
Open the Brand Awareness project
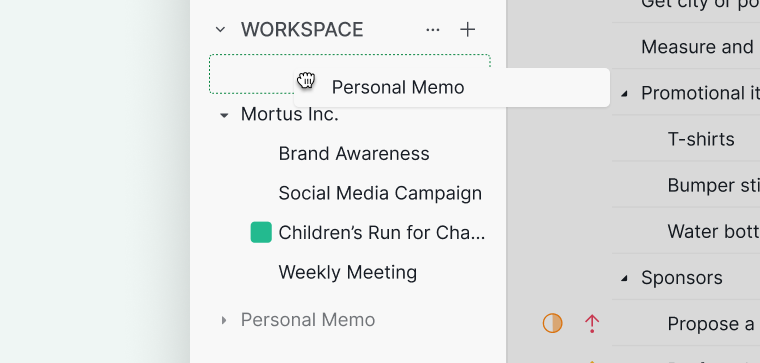point(354,154)
